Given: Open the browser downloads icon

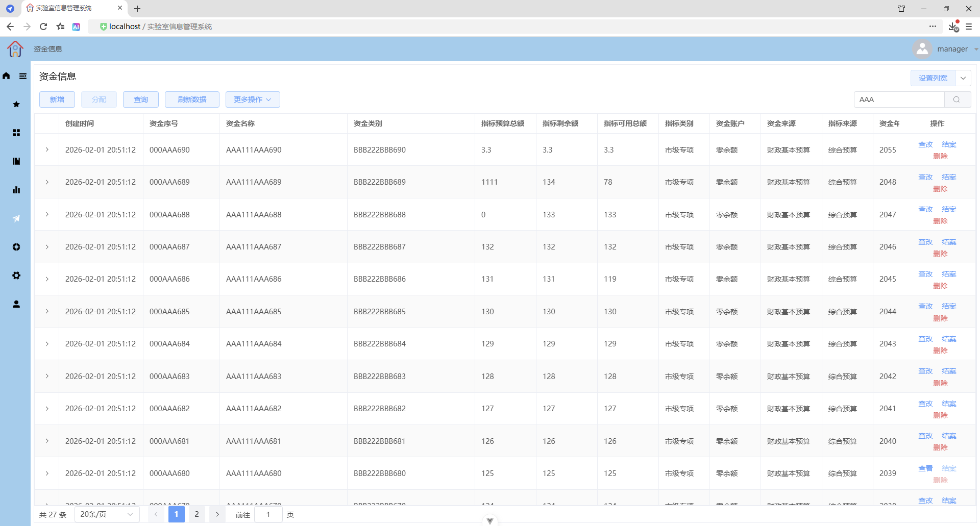Looking at the screenshot, I should pos(953,27).
